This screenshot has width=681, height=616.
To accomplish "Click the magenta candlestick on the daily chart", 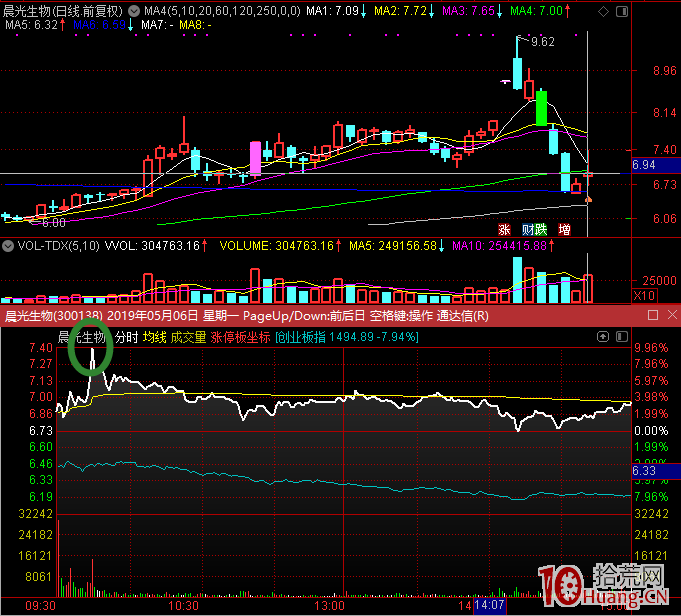I will pos(255,158).
